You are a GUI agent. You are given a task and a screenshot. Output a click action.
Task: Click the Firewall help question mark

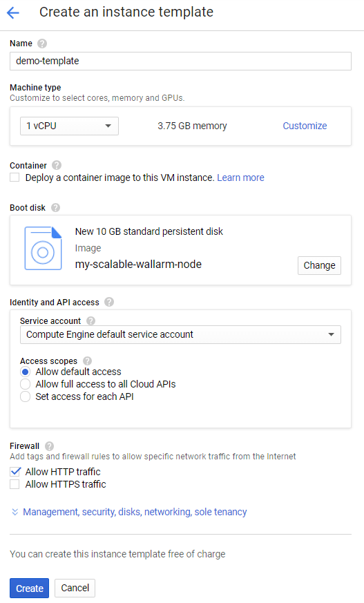[x=49, y=446]
